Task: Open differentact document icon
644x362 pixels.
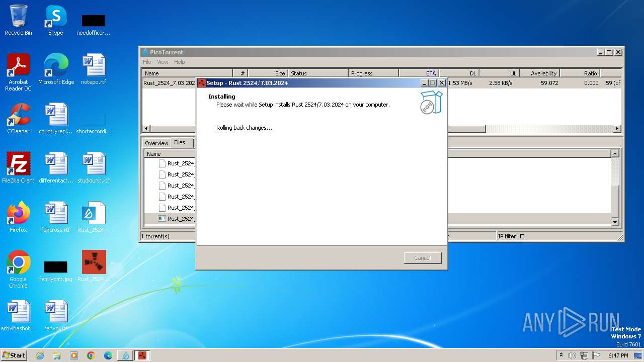Action: (56, 168)
